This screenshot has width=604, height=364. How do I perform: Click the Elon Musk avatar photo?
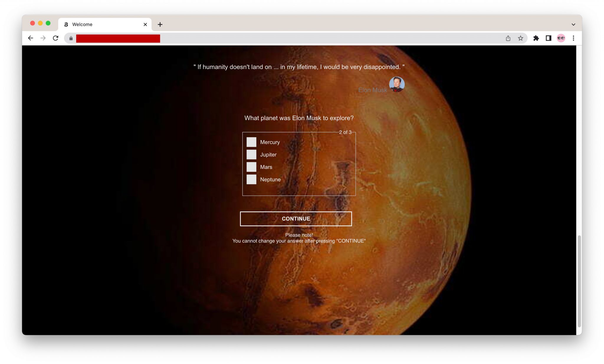click(397, 84)
